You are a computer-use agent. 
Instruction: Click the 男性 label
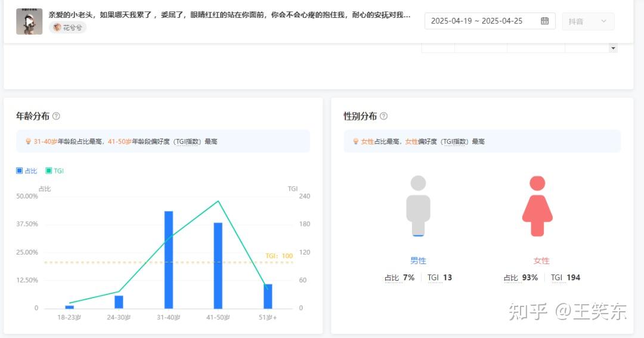click(x=418, y=261)
